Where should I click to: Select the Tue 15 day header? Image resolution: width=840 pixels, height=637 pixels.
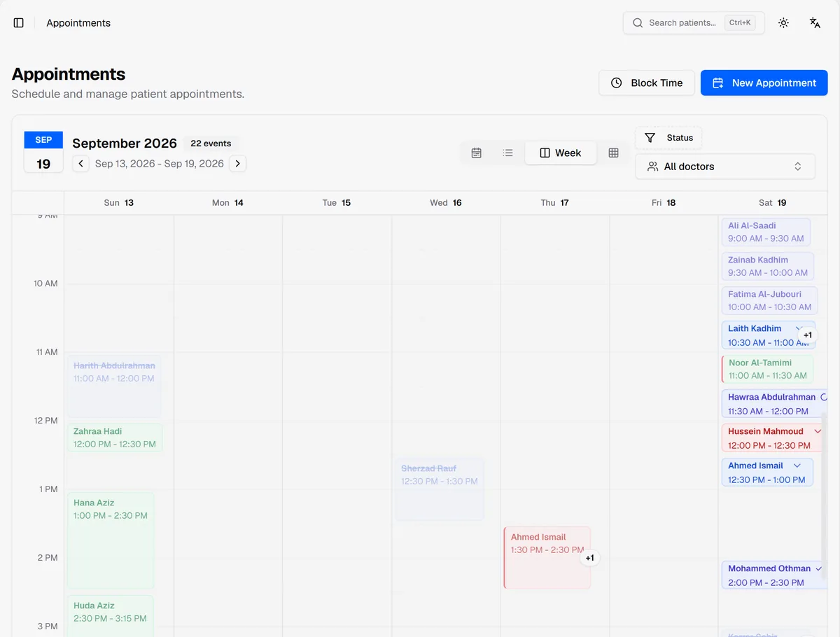coord(337,203)
